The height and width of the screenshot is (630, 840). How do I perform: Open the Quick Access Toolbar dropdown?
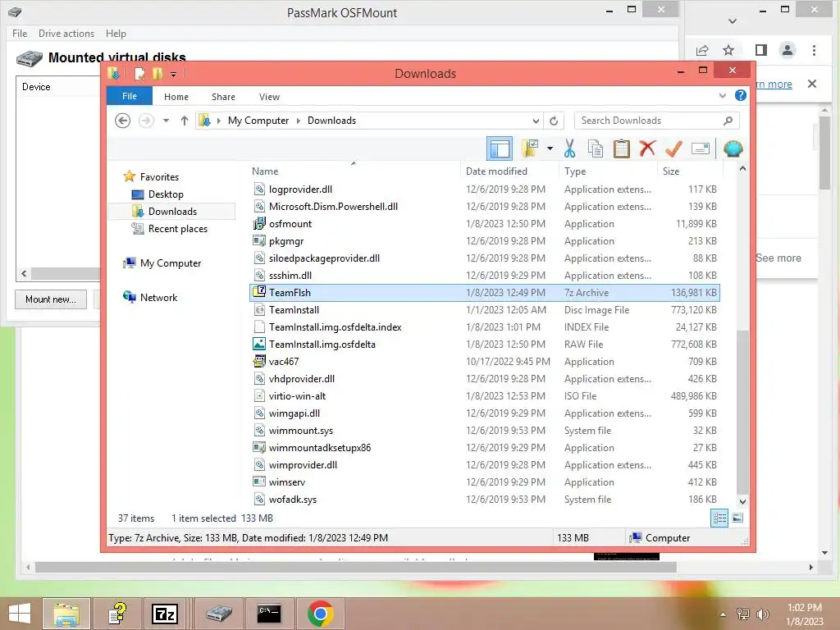coord(174,74)
